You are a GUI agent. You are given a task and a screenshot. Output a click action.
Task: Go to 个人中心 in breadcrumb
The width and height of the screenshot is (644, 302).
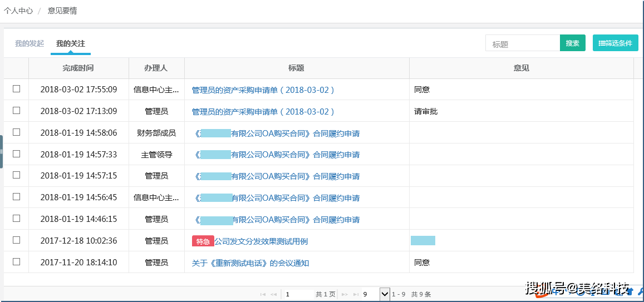[x=18, y=11]
